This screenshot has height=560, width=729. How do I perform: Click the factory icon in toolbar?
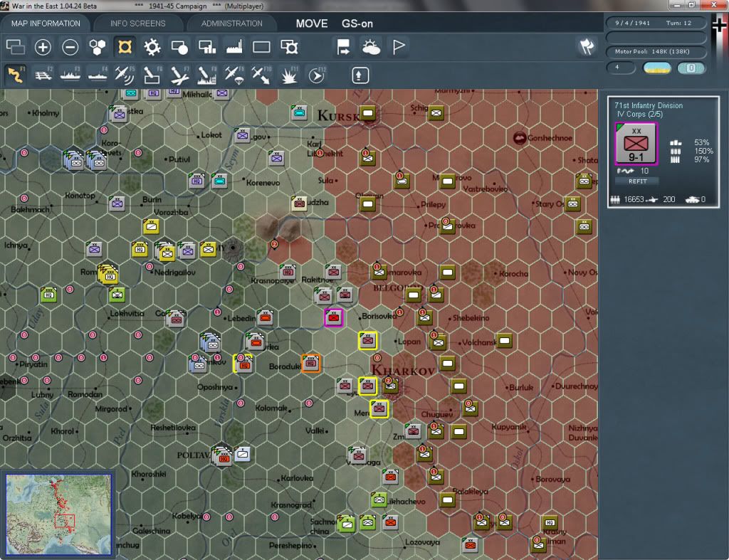click(x=234, y=47)
